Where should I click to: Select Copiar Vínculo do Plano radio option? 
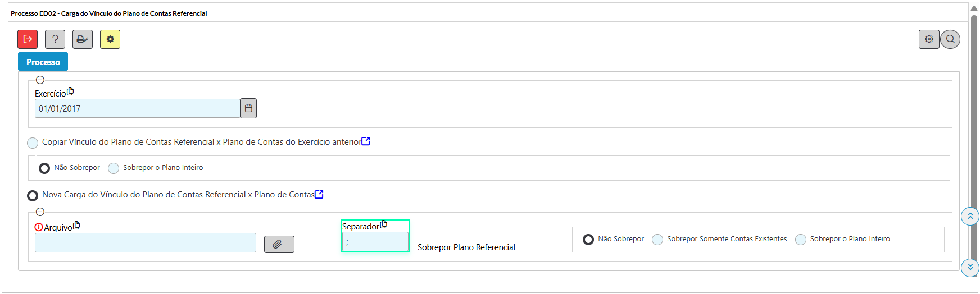click(33, 143)
